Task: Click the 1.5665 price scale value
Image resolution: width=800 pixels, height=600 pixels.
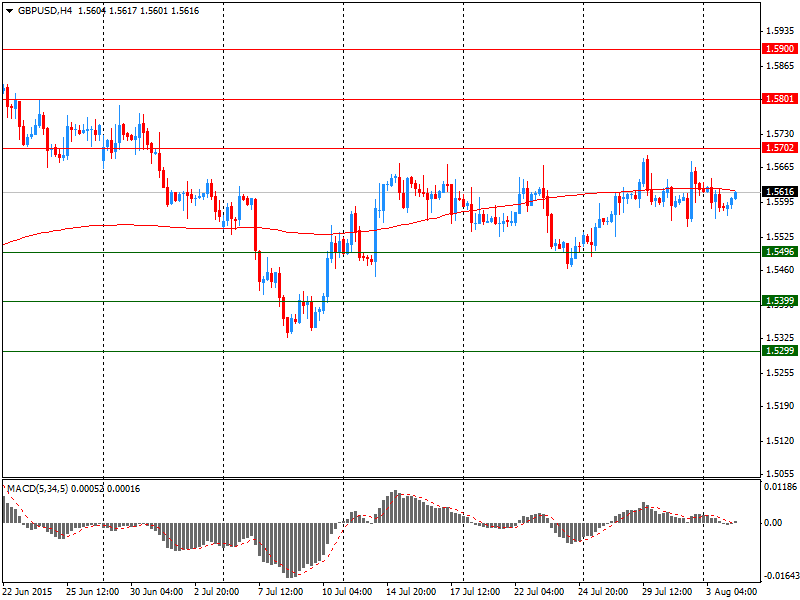Action: click(780, 167)
